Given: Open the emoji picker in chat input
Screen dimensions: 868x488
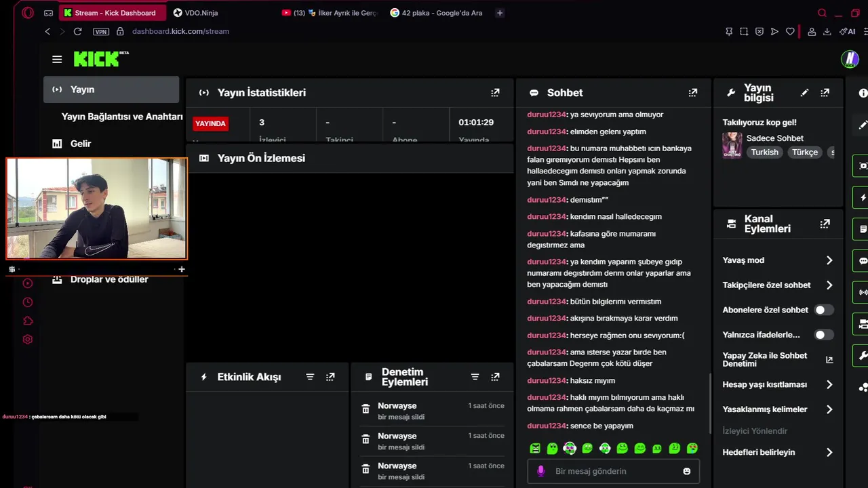Looking at the screenshot, I should (687, 471).
